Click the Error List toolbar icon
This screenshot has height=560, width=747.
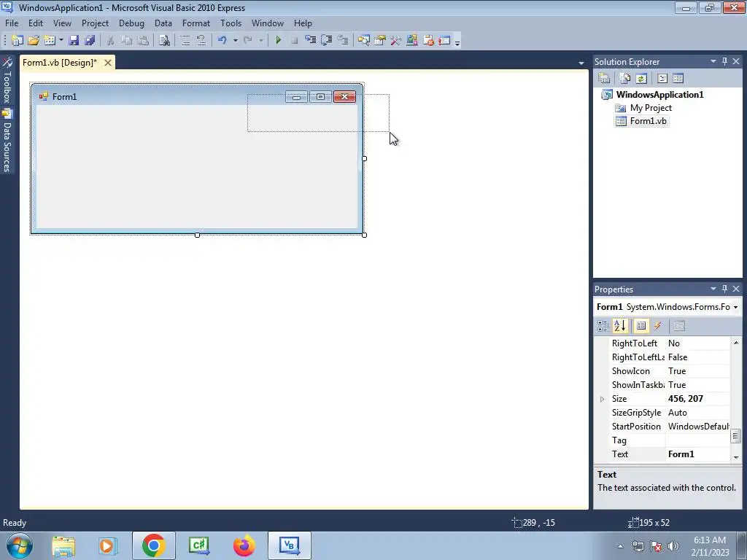point(428,41)
